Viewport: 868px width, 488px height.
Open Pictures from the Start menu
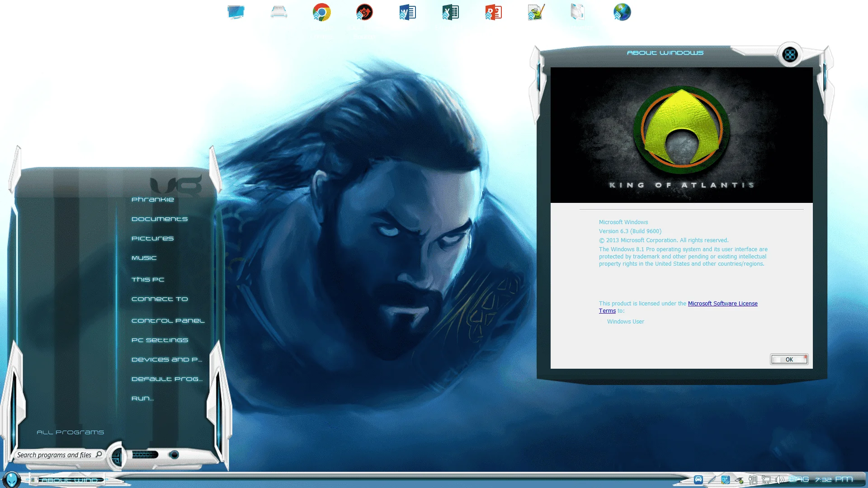153,238
